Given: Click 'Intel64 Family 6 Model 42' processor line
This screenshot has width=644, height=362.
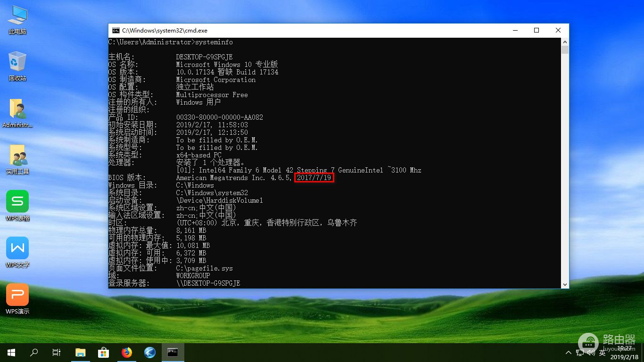Looking at the screenshot, I should (x=298, y=170).
